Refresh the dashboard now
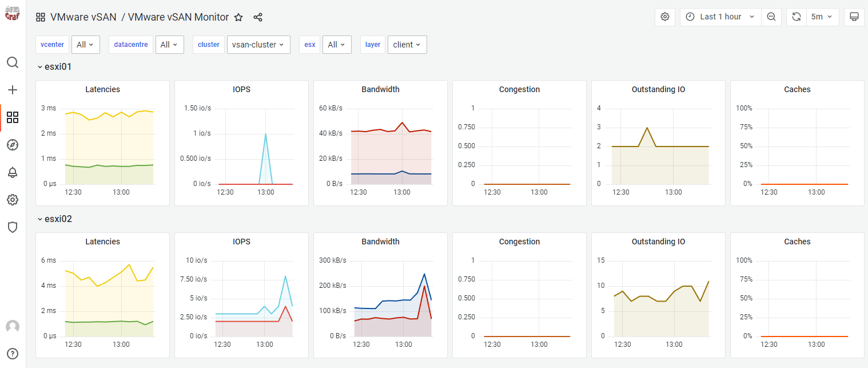 click(x=797, y=17)
